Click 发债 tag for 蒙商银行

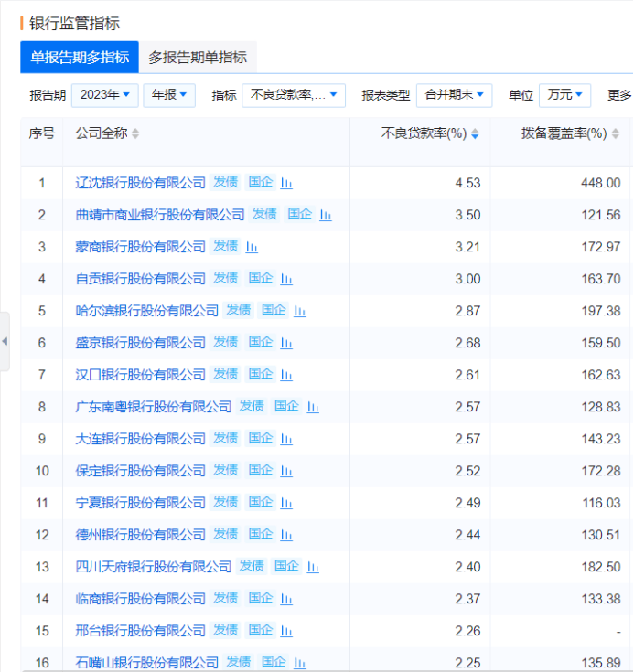point(226,247)
